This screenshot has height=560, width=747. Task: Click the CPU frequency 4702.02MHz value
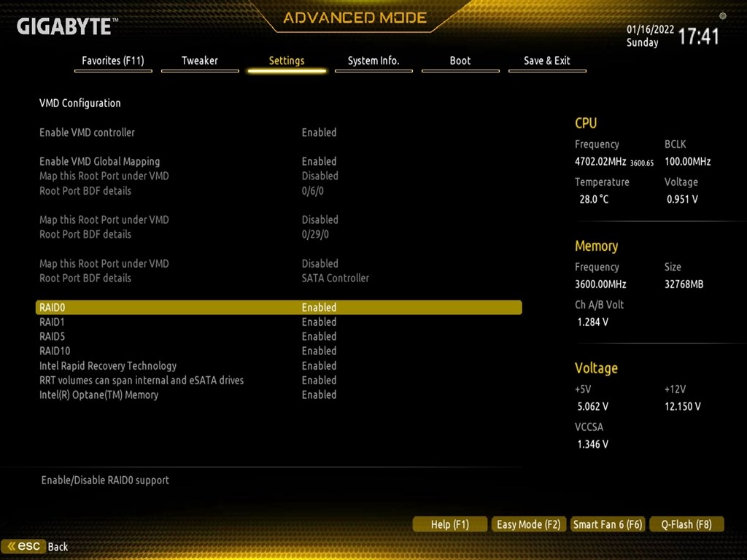click(x=600, y=161)
